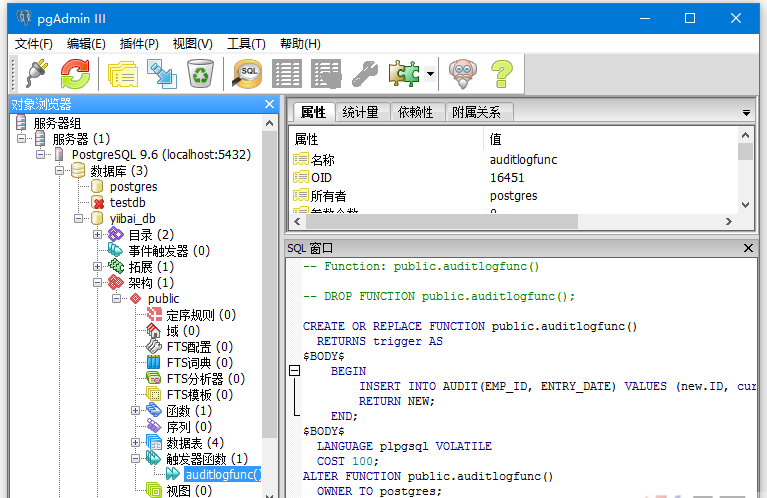Viewport: 767px width, 498px height.
Task: Open the 文件(F) menu
Action: click(x=34, y=44)
